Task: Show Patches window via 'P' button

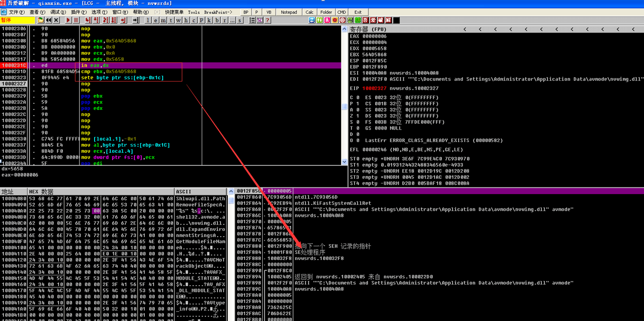Action: 201,20
